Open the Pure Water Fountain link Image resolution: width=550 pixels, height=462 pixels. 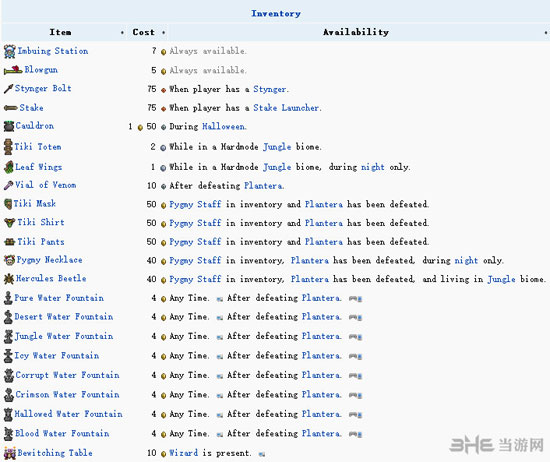[x=59, y=298]
